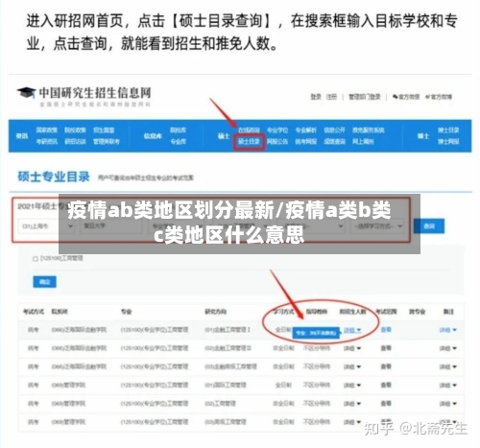480x448 pixels.
Task: Open 招生简章 in the blue navigation bar
Action: [104, 130]
